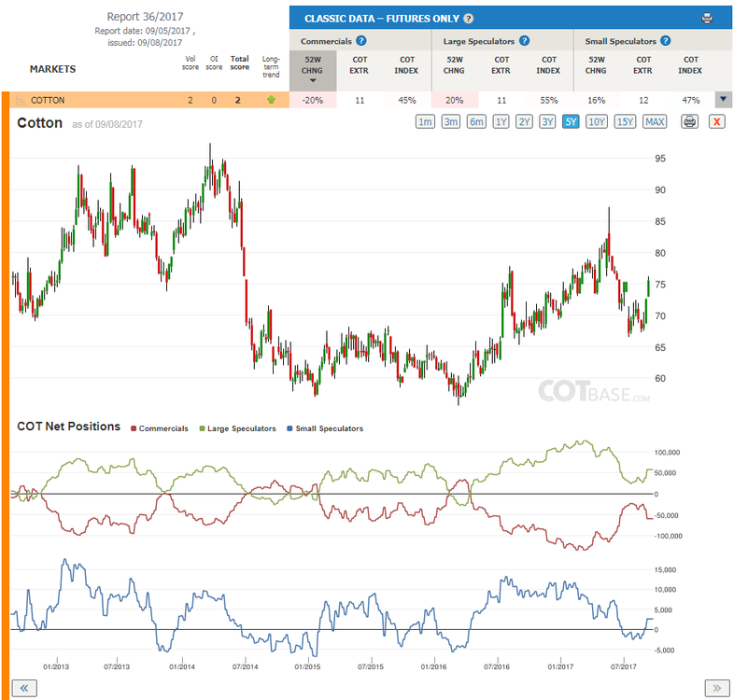
Task: Click the green long-term trend arrow
Action: (x=271, y=100)
